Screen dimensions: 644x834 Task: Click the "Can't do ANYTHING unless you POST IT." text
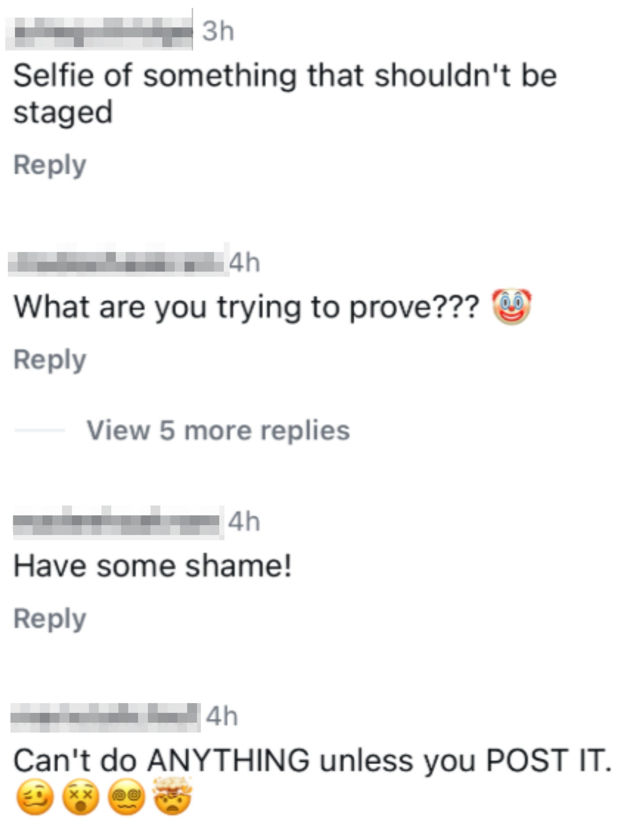(x=313, y=760)
